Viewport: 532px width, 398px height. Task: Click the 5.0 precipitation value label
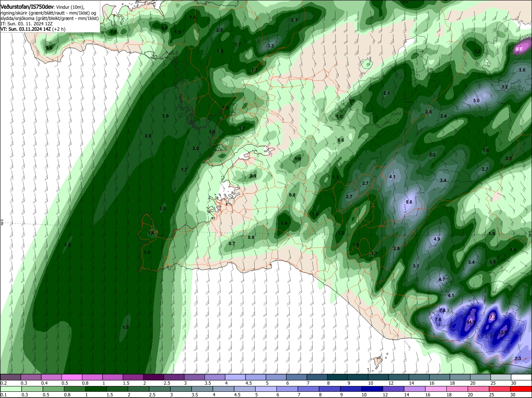point(477,101)
